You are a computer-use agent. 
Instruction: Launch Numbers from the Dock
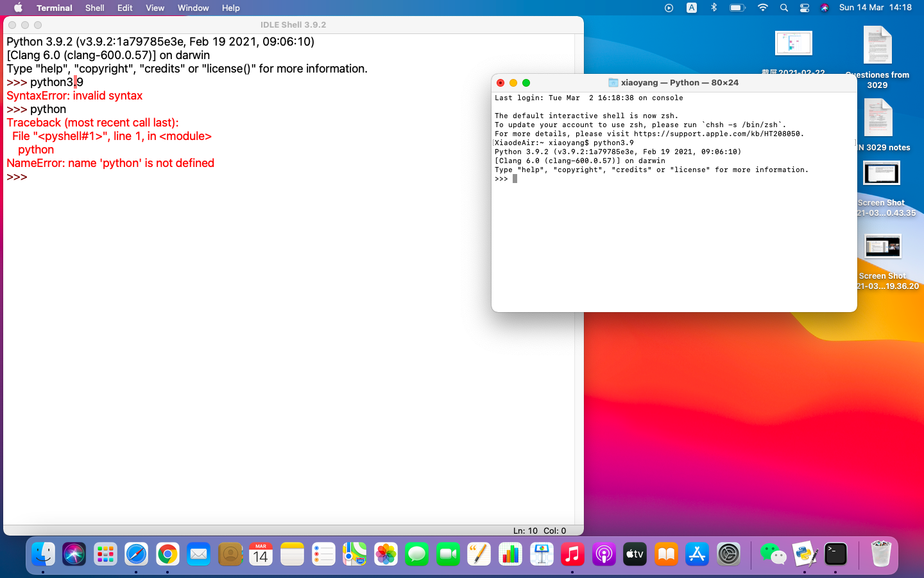point(510,554)
